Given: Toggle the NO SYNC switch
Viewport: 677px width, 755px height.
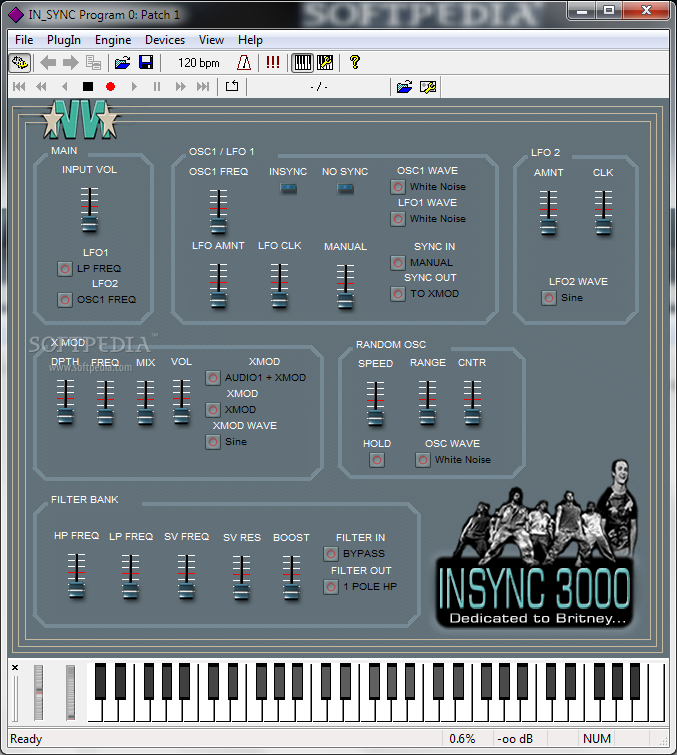Looking at the screenshot, I should pos(345,188).
